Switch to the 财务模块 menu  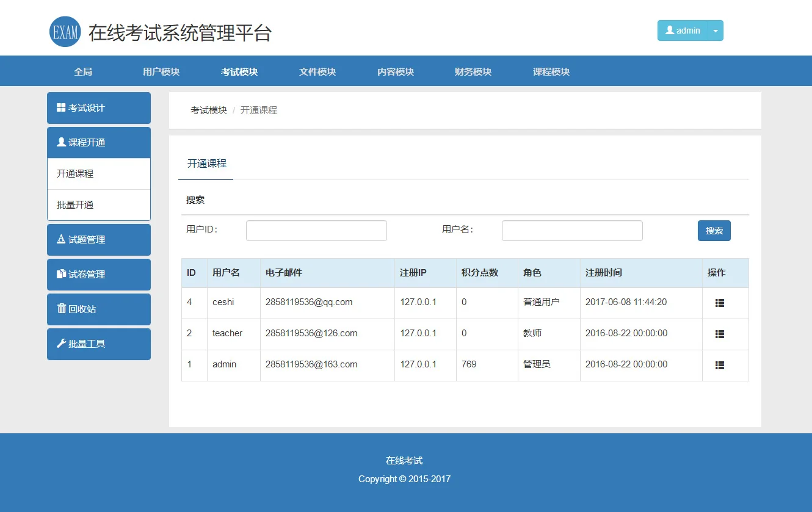click(x=474, y=71)
